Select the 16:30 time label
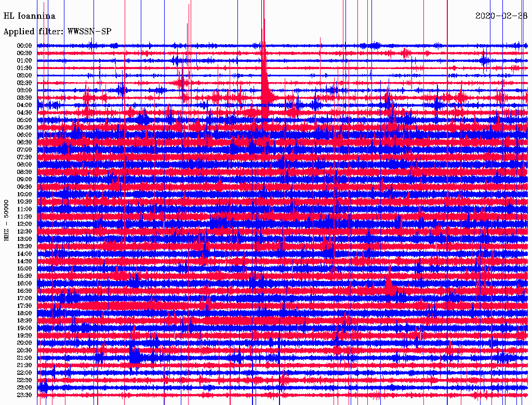Screen dimensions: 532x405 click(x=24, y=291)
